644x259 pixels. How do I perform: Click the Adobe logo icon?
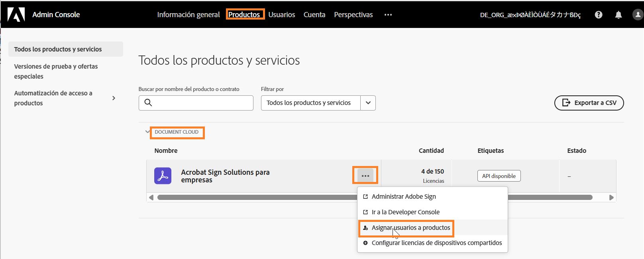[16, 15]
